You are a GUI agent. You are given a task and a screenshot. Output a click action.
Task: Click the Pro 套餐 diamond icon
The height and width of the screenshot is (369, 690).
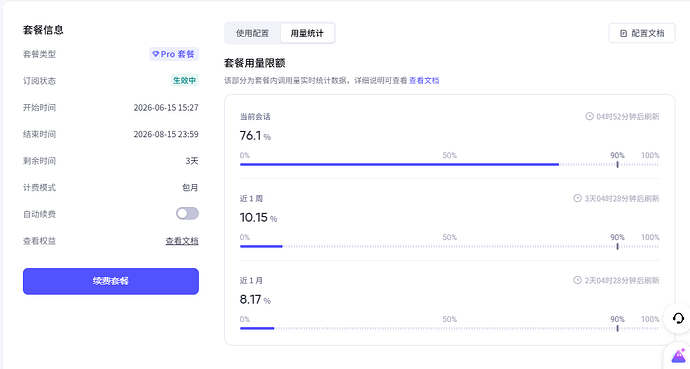(155, 54)
